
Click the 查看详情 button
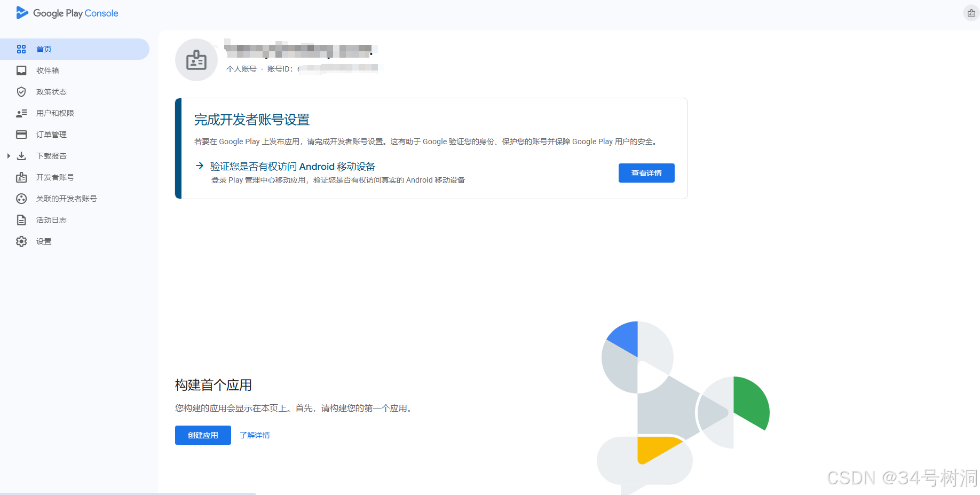coord(646,173)
